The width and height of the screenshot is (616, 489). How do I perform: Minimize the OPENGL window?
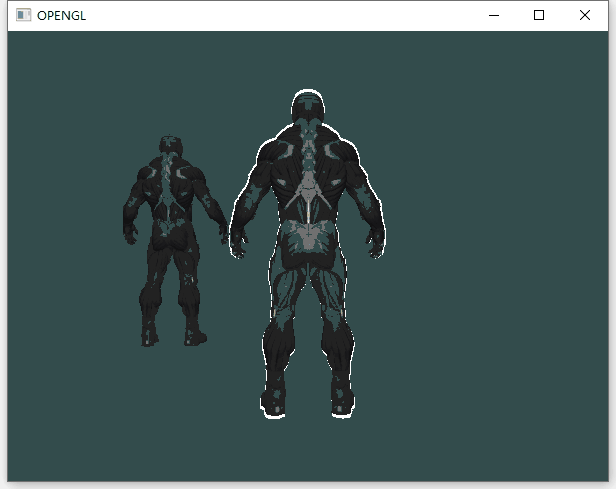click(493, 15)
